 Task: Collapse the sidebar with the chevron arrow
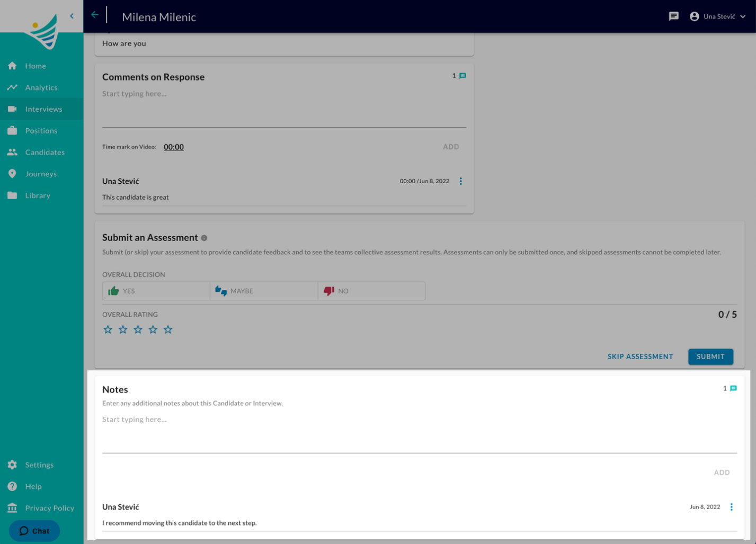72,16
